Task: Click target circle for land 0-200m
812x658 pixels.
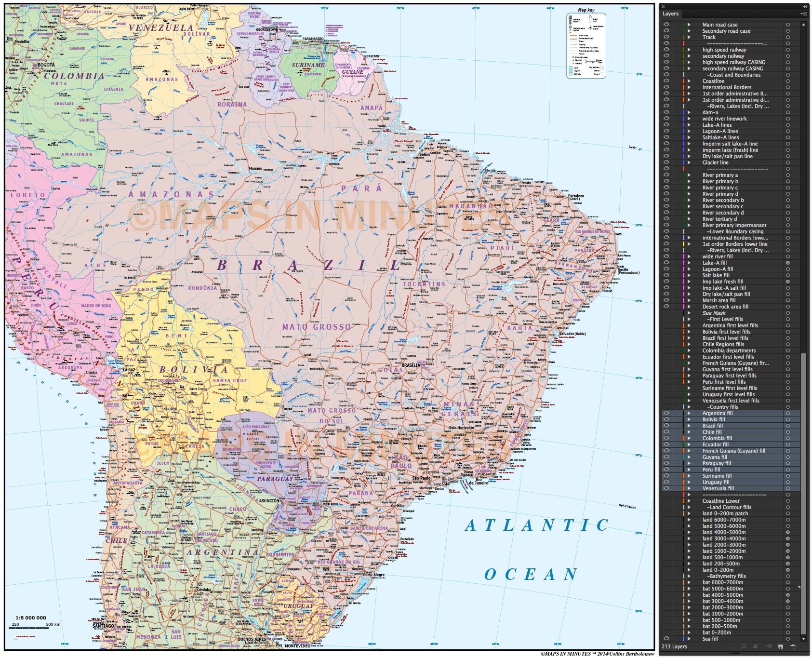Action: [788, 570]
